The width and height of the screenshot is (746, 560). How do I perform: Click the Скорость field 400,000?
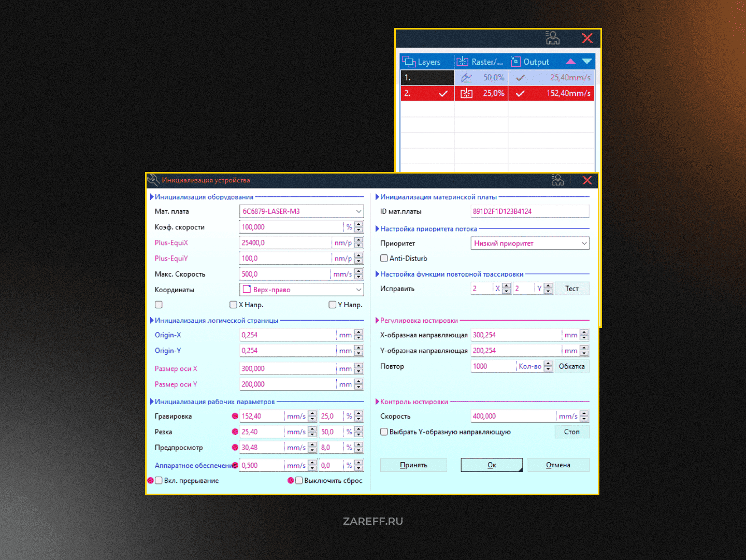(x=513, y=416)
